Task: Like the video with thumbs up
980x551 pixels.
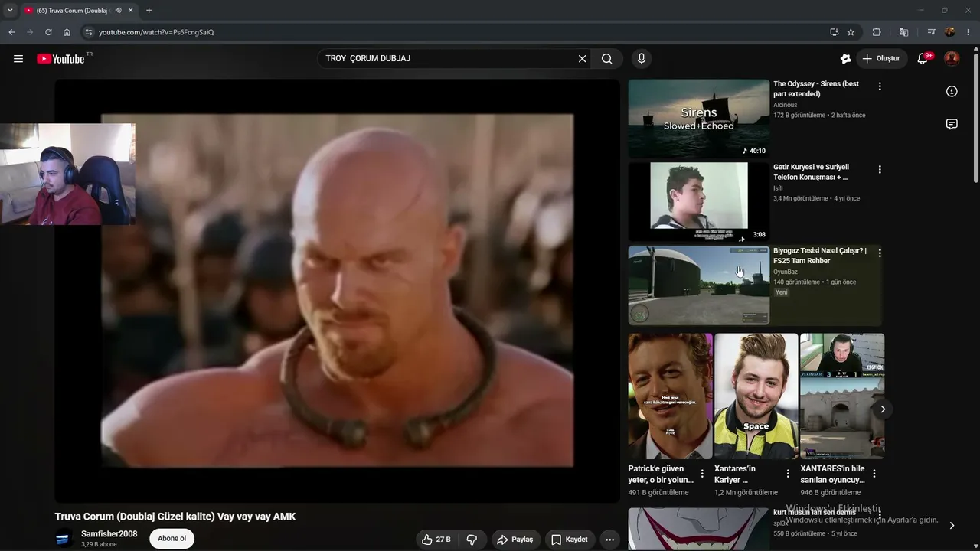Action: coord(435,540)
